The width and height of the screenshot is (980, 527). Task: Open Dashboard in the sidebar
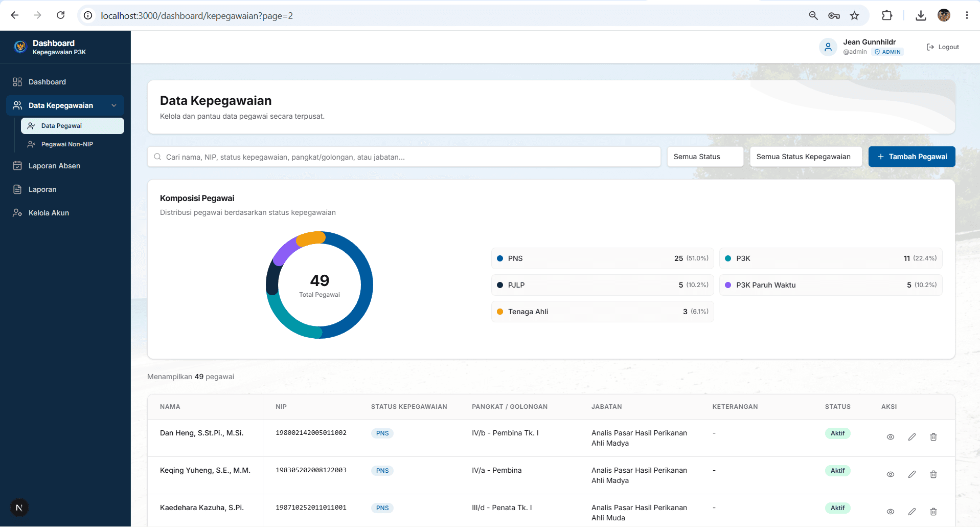(65, 82)
